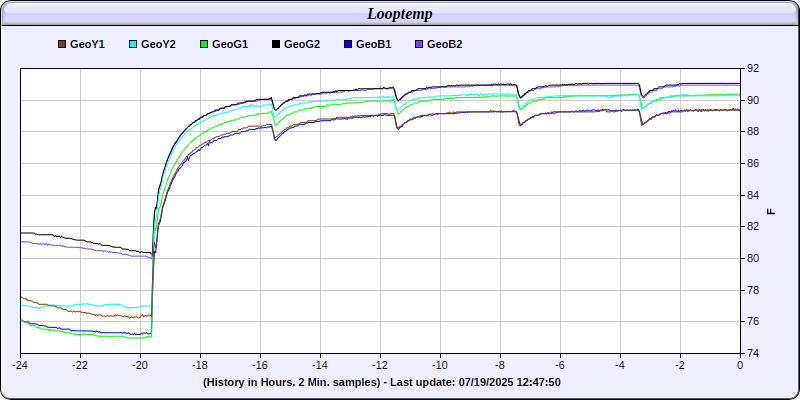This screenshot has height=400, width=800.
Task: Click the 76 temperature axis value
Action: click(x=752, y=321)
